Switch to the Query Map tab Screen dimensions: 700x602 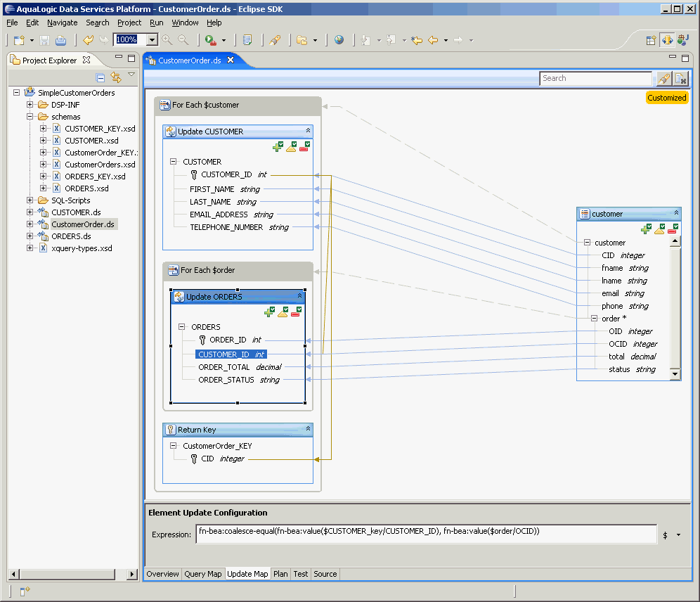(x=202, y=574)
